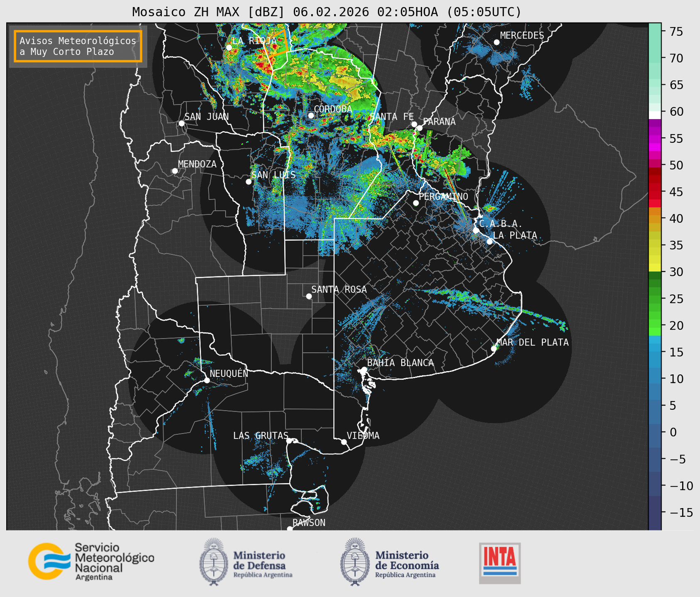Select the LAS GRUTAS city marker
The image size is (700, 597).
(289, 441)
